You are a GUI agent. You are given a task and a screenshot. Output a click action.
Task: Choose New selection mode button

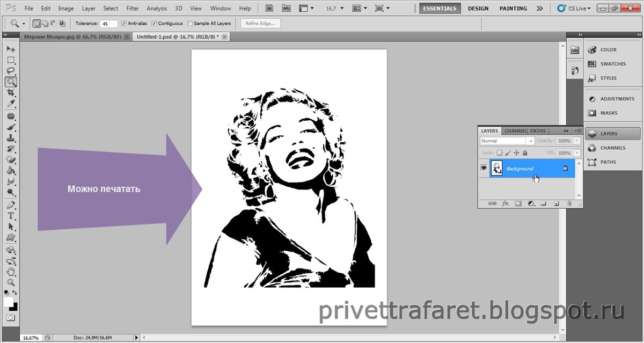pyautogui.click(x=36, y=24)
